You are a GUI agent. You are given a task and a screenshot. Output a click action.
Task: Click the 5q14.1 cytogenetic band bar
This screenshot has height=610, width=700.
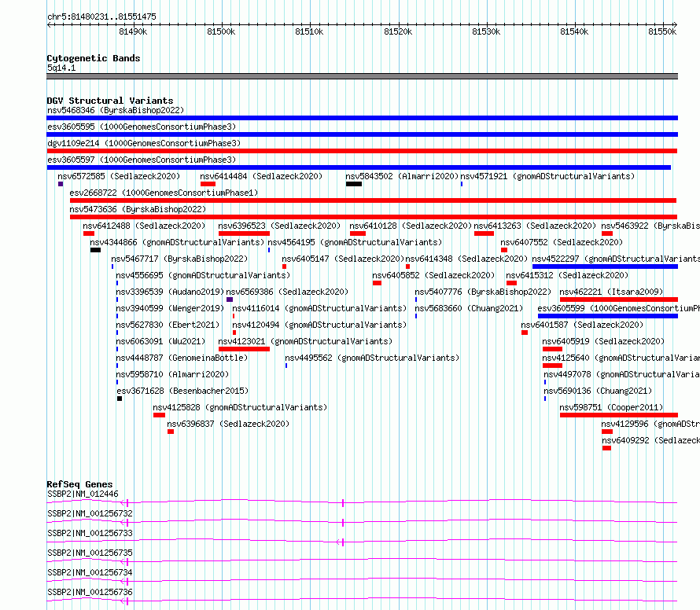[362, 76]
